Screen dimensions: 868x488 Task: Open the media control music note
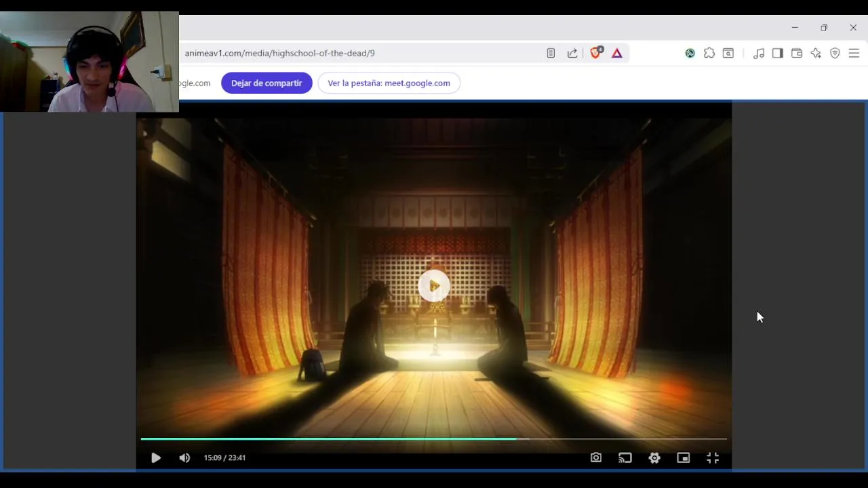pyautogui.click(x=759, y=53)
